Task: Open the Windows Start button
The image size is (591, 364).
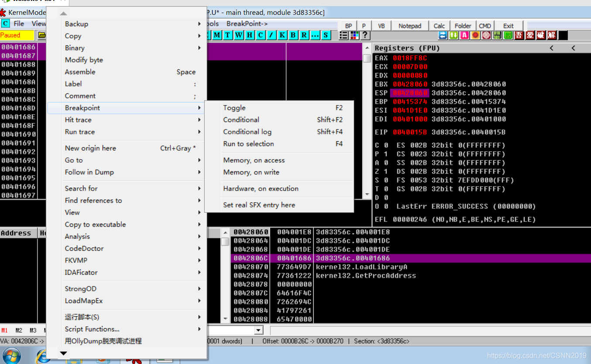Action: point(11,356)
